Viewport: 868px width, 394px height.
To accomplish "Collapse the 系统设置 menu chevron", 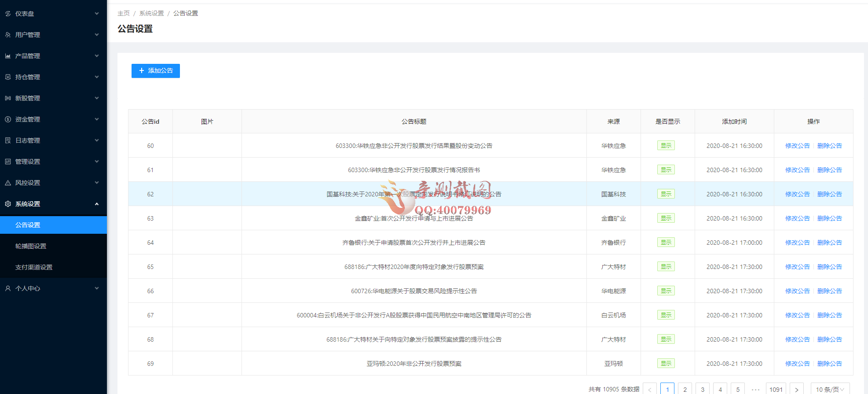I will [x=97, y=204].
